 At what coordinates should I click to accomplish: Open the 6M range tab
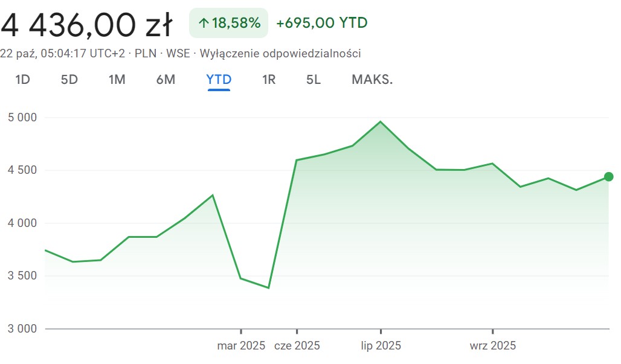[166, 80]
